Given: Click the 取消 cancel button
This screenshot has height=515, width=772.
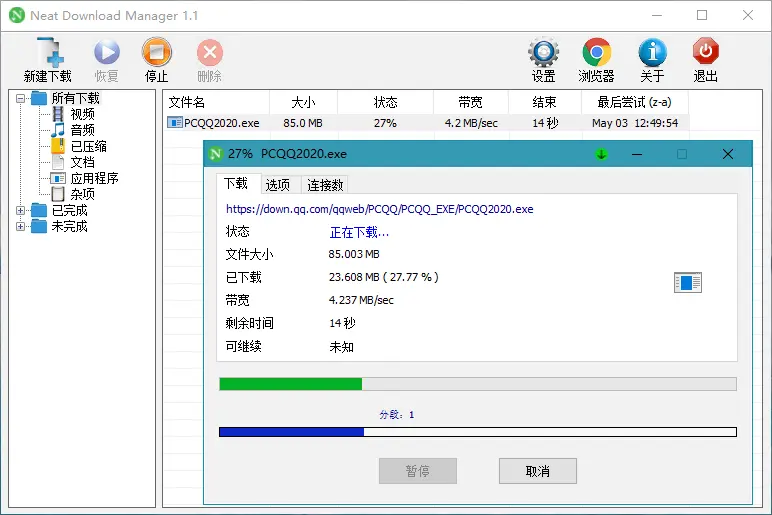Looking at the screenshot, I should point(538,471).
